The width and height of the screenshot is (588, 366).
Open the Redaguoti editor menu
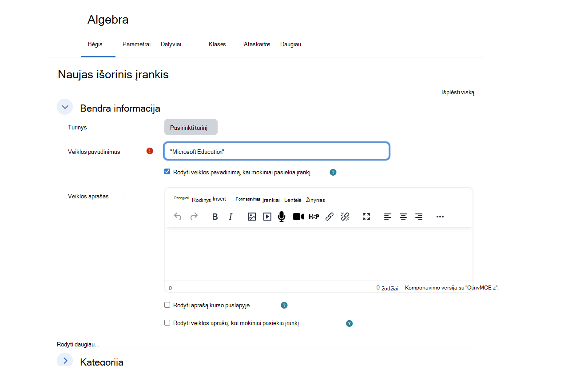[182, 198]
